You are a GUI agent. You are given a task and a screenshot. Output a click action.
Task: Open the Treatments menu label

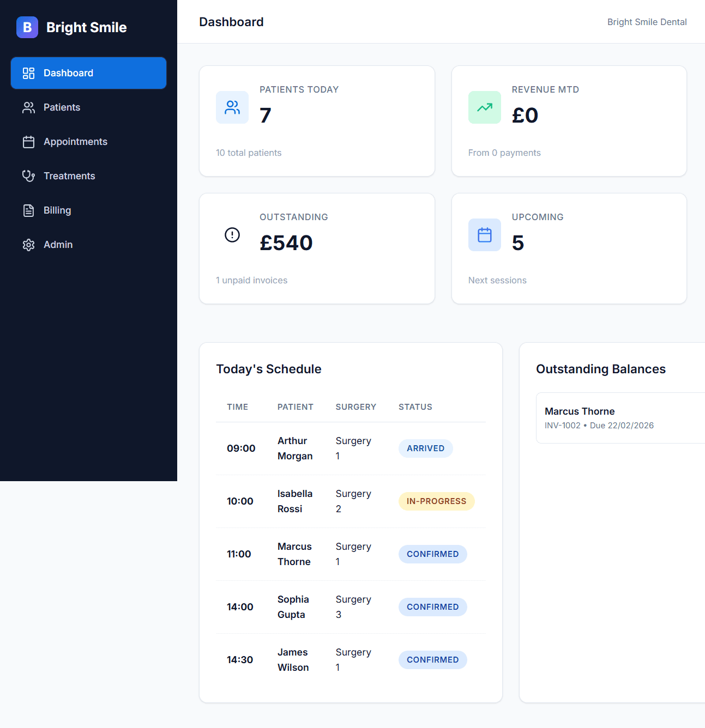click(x=69, y=176)
